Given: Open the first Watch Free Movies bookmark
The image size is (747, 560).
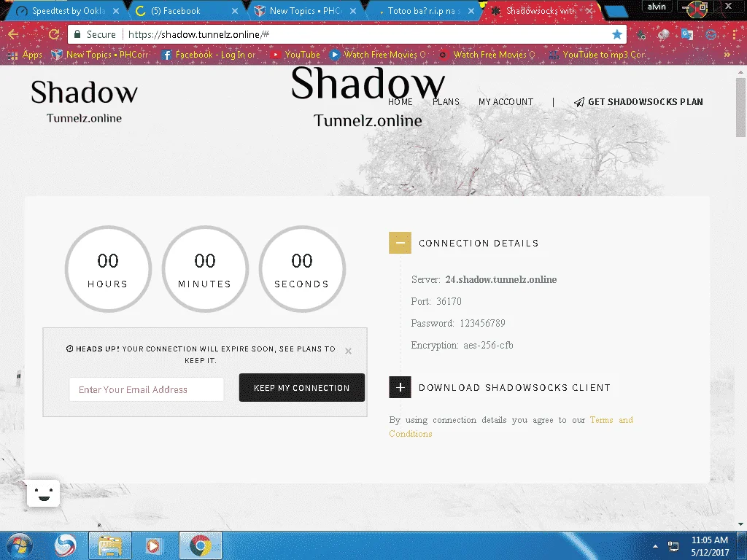Looking at the screenshot, I should tap(378, 55).
